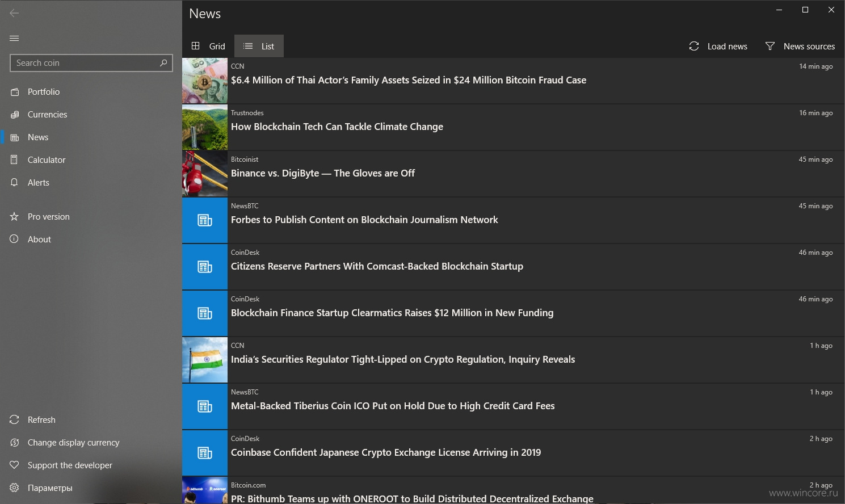Open headline "How Blockchain Tech Can Tackle Climate Change"
The height and width of the screenshot is (504, 845).
(337, 127)
